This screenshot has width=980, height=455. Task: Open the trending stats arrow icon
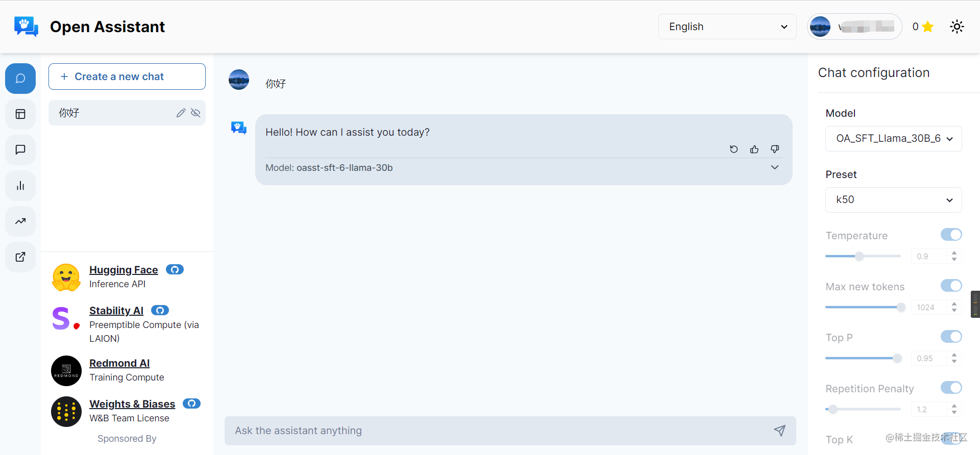pos(20,221)
